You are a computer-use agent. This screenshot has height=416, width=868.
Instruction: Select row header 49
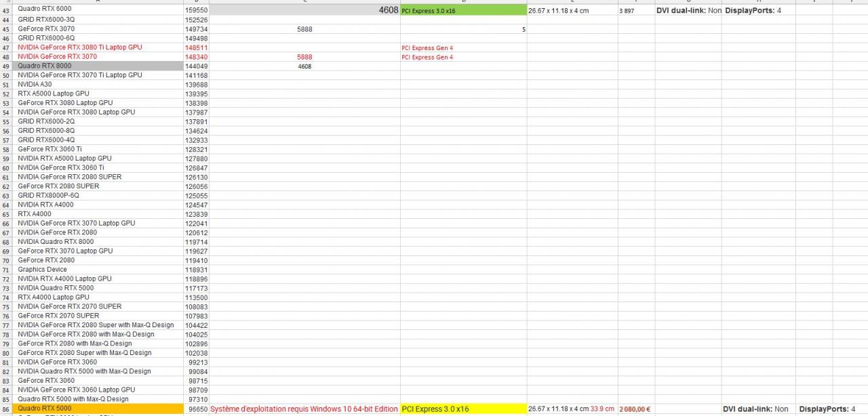click(x=6, y=66)
